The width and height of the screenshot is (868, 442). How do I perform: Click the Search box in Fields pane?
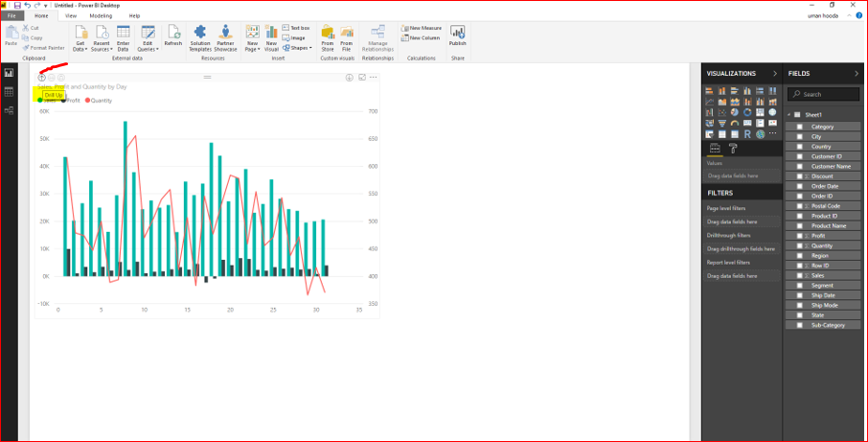pyautogui.click(x=824, y=94)
